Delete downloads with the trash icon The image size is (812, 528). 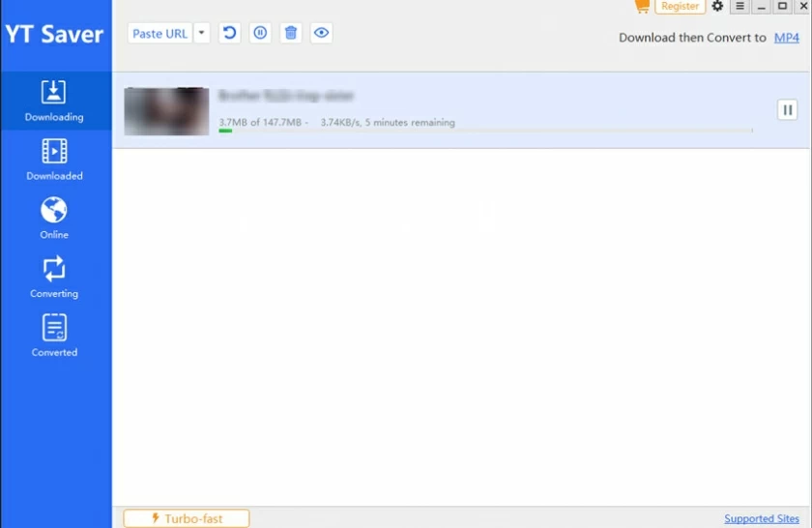pos(291,33)
